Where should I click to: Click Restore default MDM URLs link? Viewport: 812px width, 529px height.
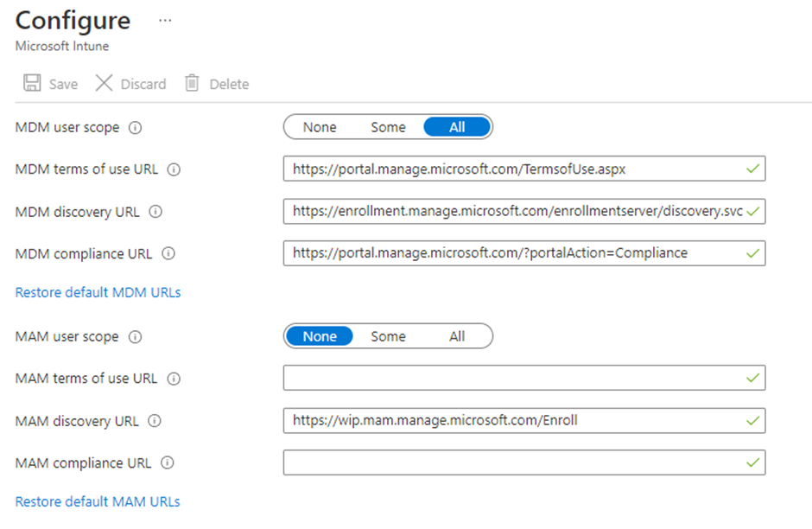[98, 292]
